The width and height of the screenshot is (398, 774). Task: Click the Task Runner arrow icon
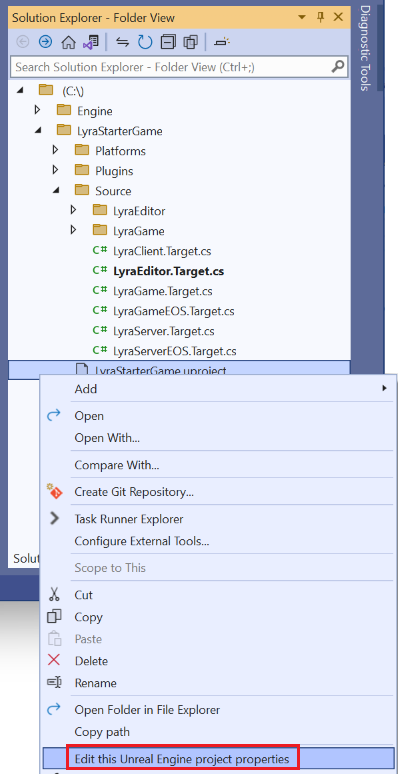pos(54,518)
